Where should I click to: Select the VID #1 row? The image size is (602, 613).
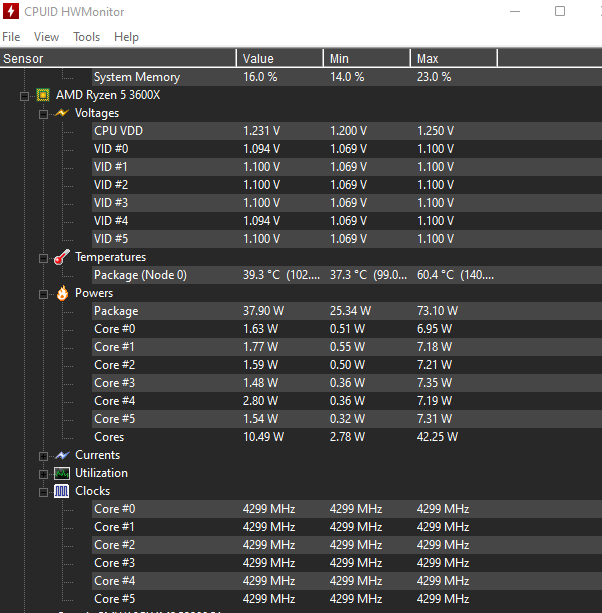(x=347, y=167)
